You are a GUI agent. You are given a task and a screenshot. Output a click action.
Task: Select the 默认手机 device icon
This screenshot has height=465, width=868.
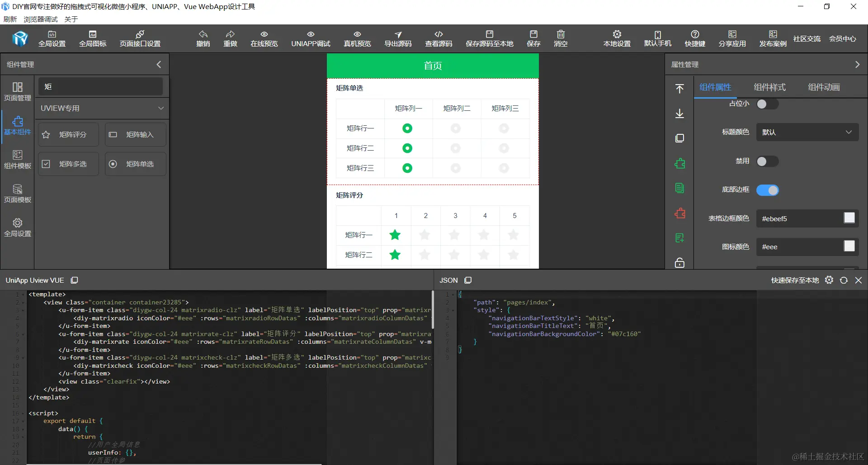click(658, 39)
